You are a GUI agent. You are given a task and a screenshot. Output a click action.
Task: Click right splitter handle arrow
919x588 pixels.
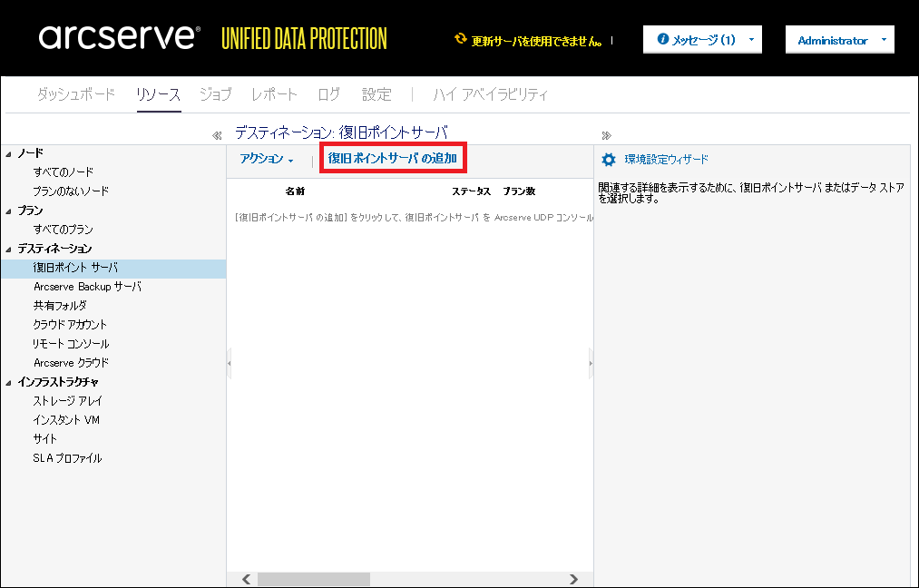(591, 364)
